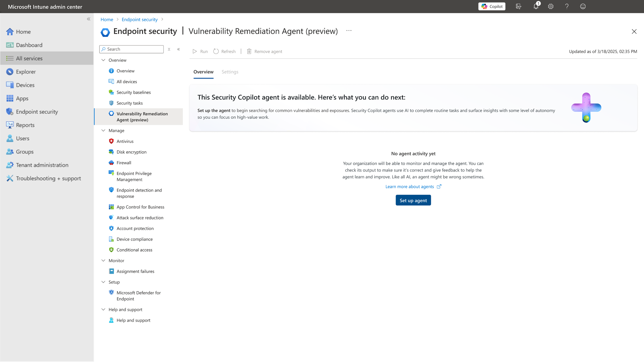Click the Remove agent trash icon
This screenshot has width=644, height=362.
click(249, 51)
